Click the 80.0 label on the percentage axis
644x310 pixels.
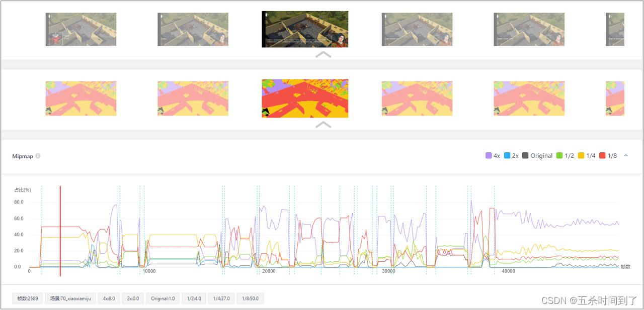pos(19,202)
